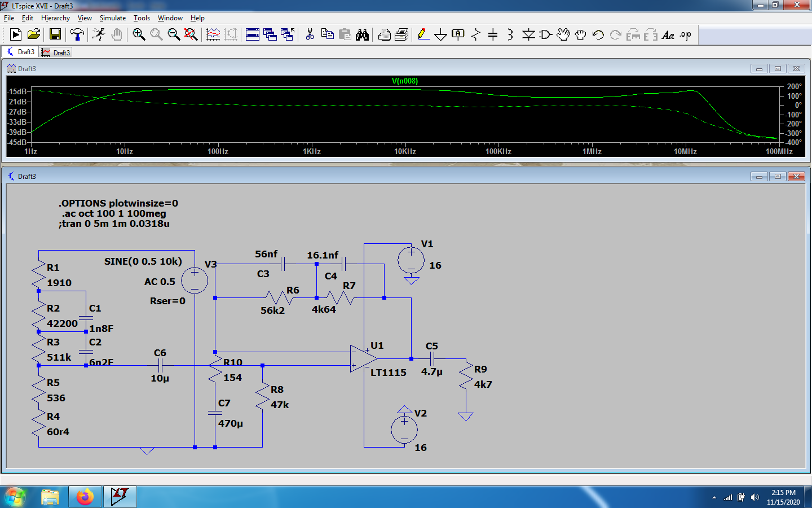Click the system clock 2:15 PM
This screenshot has width=812, height=508.
(x=783, y=493)
